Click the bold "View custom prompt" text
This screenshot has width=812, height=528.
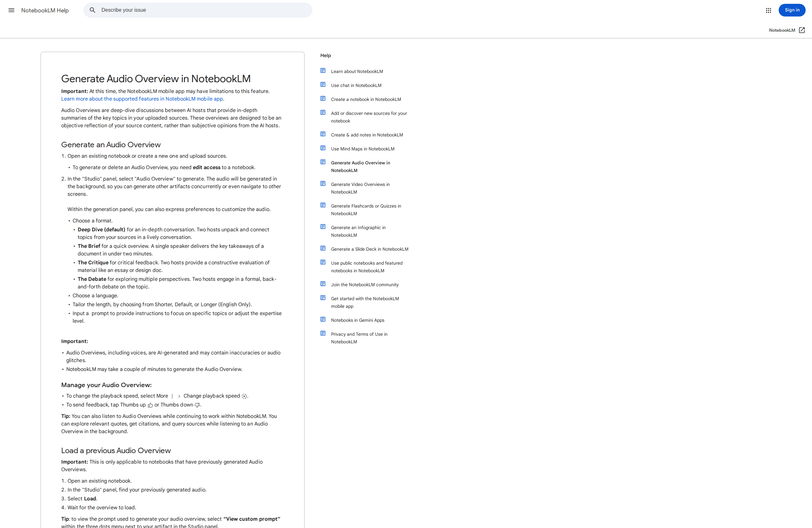[252, 519]
